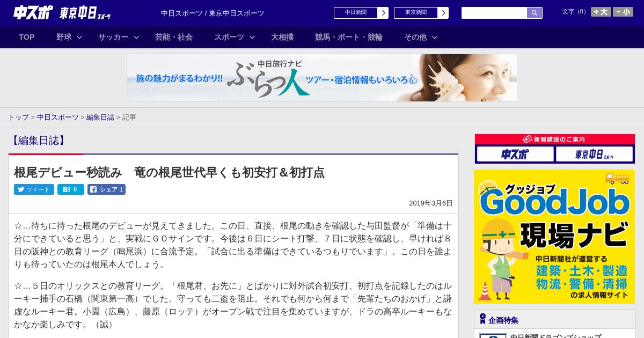Share article with Facebook シェア button
Viewport: 644px width, 338px height.
[x=106, y=189]
